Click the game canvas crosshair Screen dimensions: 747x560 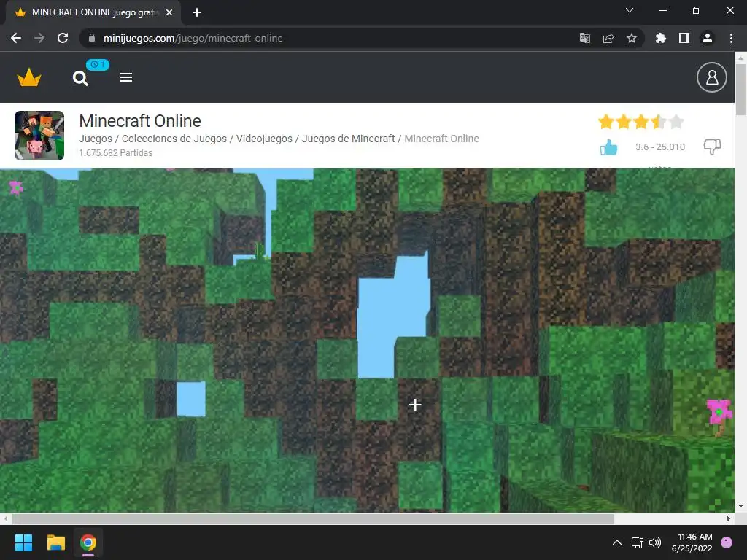(415, 404)
